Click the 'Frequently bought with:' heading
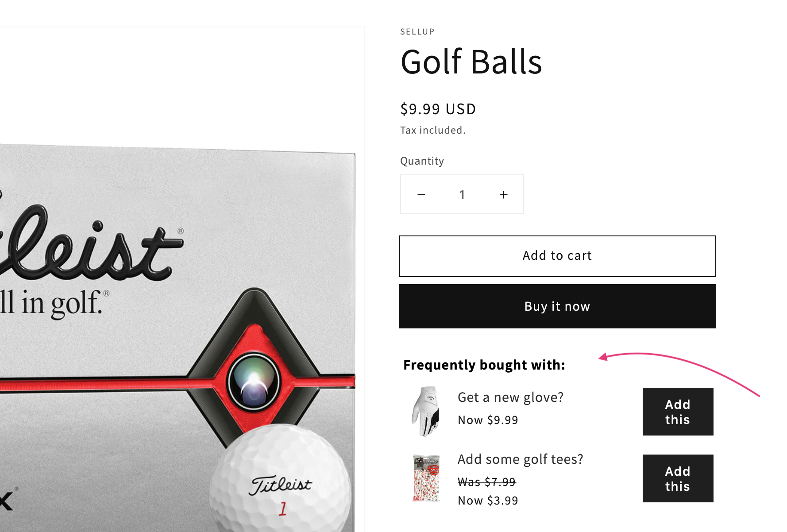Screen dimensions: 787x532 (x=484, y=365)
